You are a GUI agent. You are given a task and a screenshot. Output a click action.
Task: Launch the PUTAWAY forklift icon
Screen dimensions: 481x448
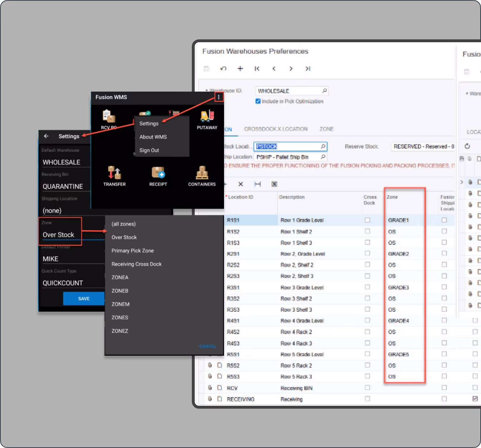tap(207, 116)
